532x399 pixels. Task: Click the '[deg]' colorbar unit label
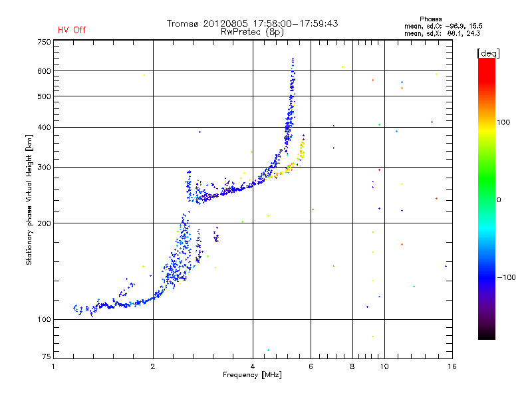(x=488, y=53)
